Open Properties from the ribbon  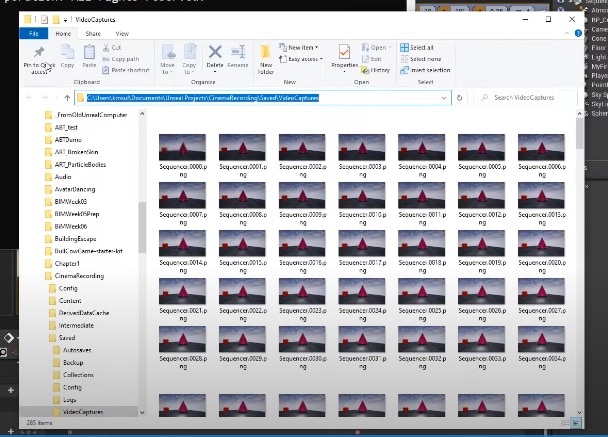coord(344,52)
